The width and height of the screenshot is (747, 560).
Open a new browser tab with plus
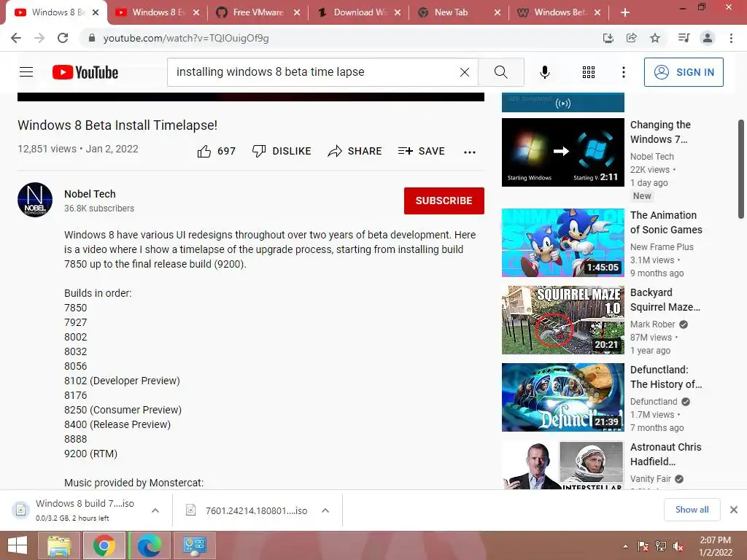point(625,12)
